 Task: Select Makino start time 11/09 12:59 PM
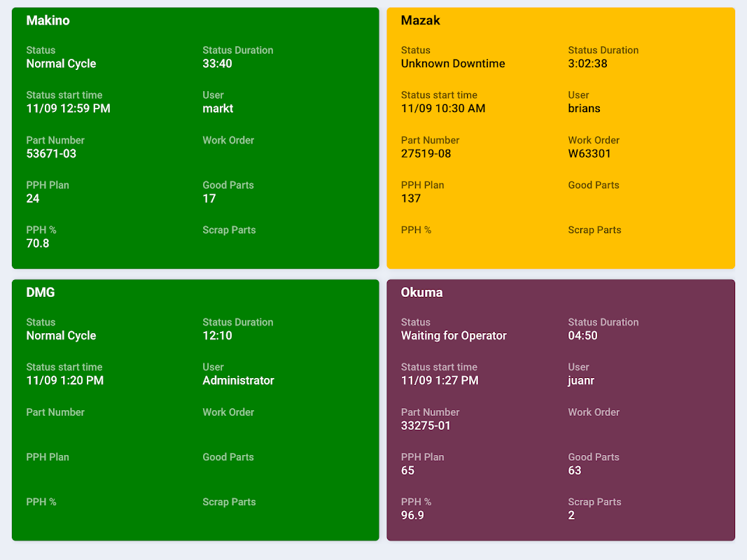(68, 108)
